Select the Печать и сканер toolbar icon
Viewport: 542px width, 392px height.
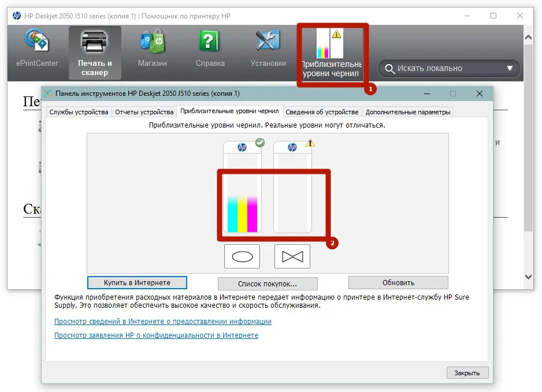(x=95, y=53)
